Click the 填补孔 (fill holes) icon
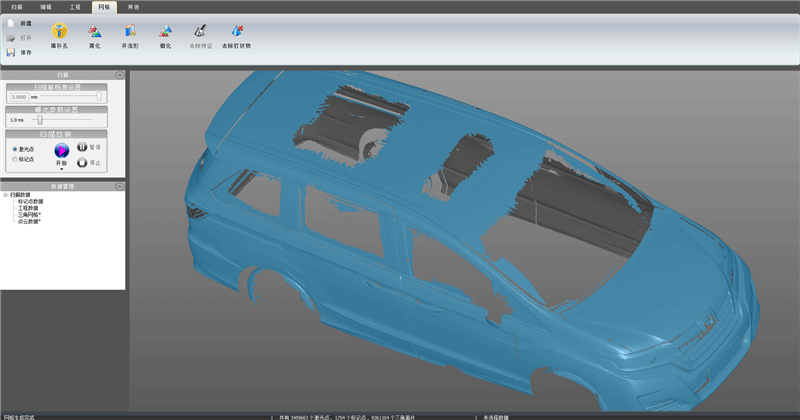This screenshot has height=420, width=800. click(x=59, y=32)
